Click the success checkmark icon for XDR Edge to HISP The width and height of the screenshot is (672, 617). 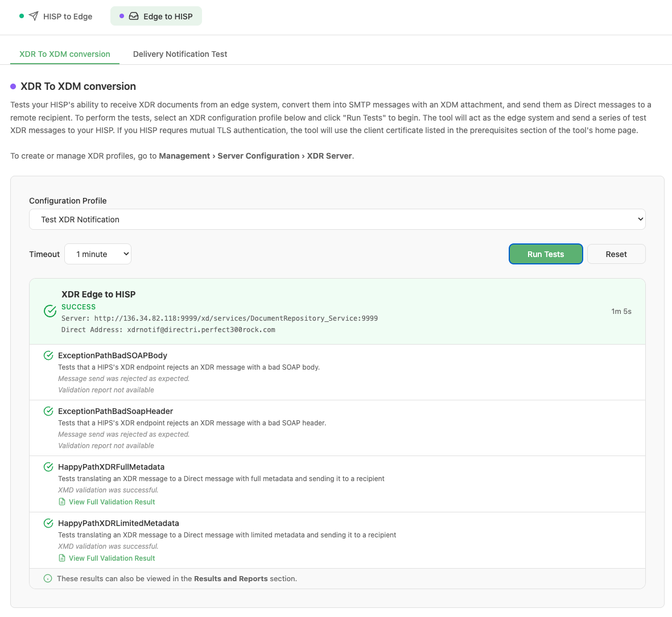coord(50,311)
